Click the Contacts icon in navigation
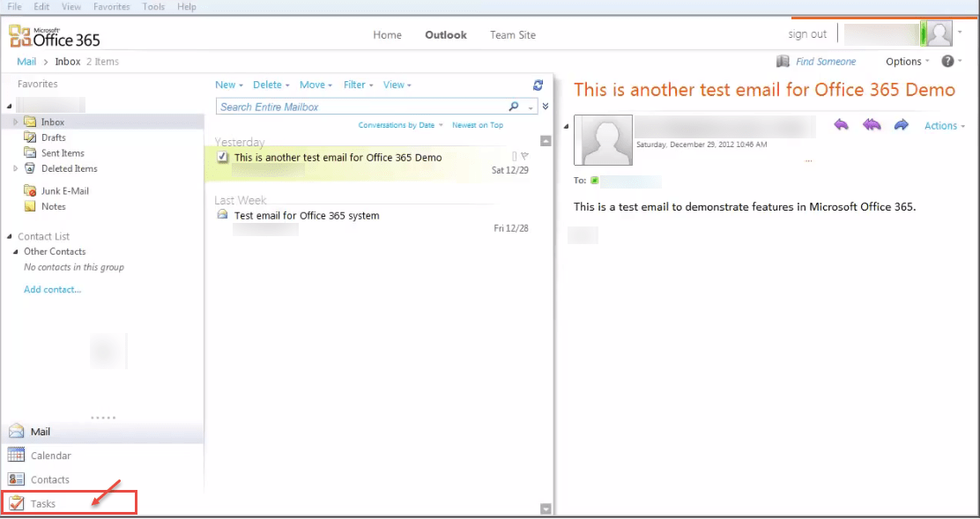 coord(16,479)
